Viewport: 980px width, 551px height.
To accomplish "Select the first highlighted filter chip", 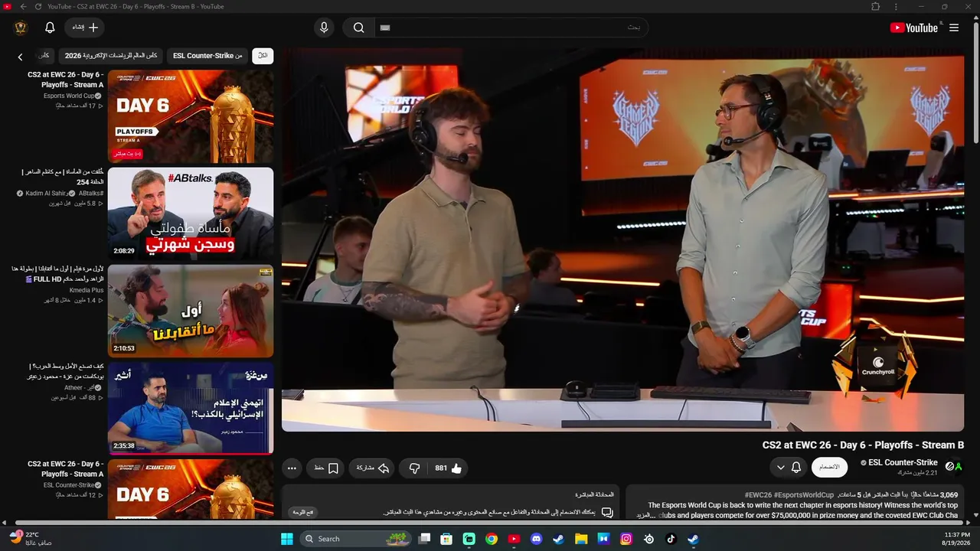I will [263, 56].
